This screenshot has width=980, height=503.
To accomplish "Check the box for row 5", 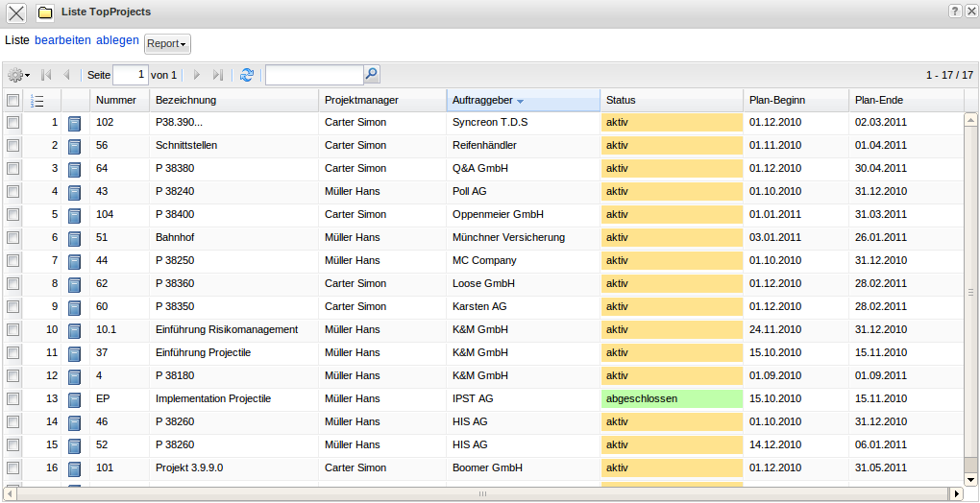I will [x=13, y=215].
